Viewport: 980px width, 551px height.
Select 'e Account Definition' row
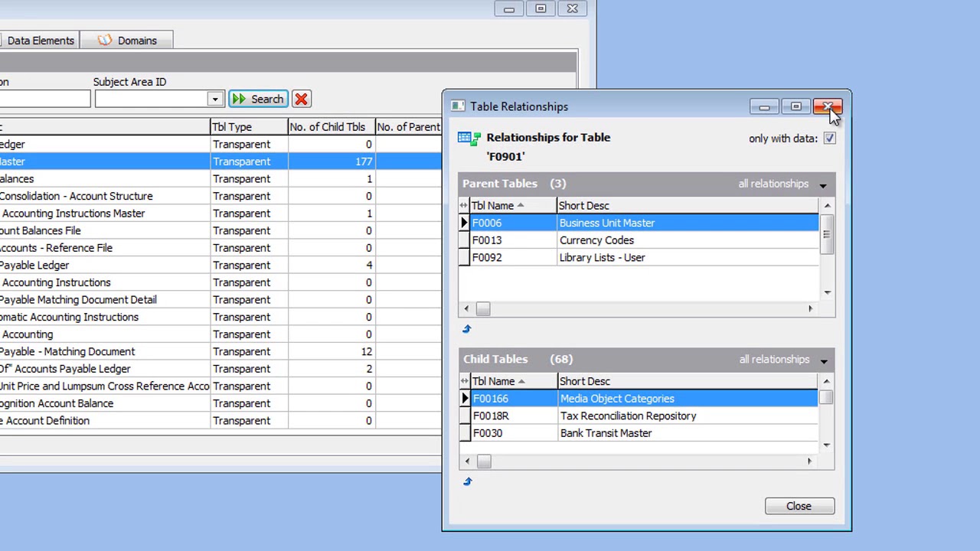point(220,421)
